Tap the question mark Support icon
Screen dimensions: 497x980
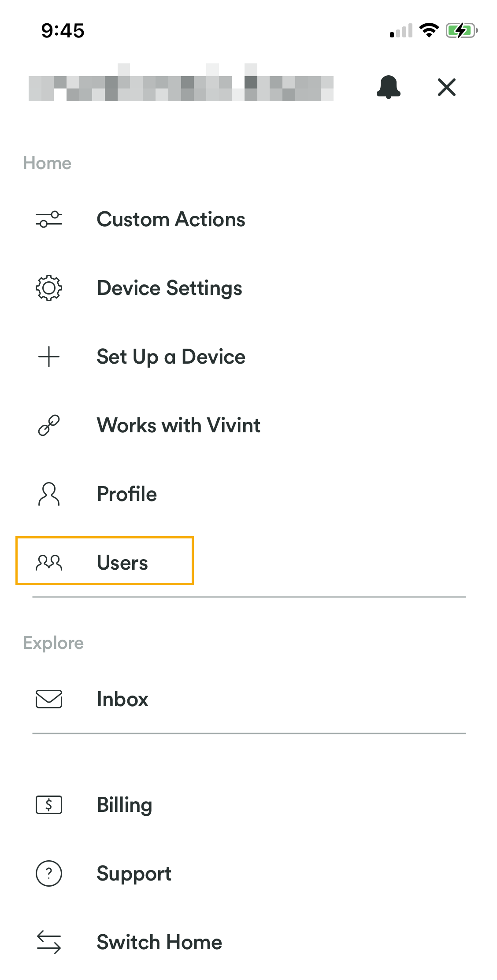pyautogui.click(x=48, y=873)
